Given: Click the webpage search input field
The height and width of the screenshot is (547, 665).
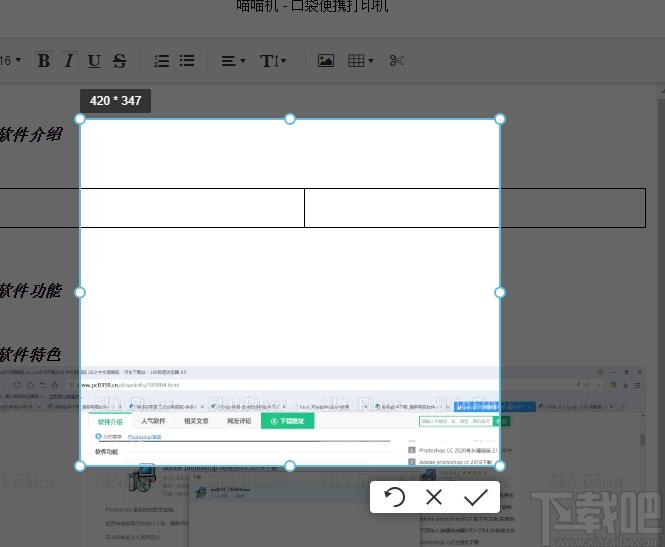Looking at the screenshot, I should point(456,421).
